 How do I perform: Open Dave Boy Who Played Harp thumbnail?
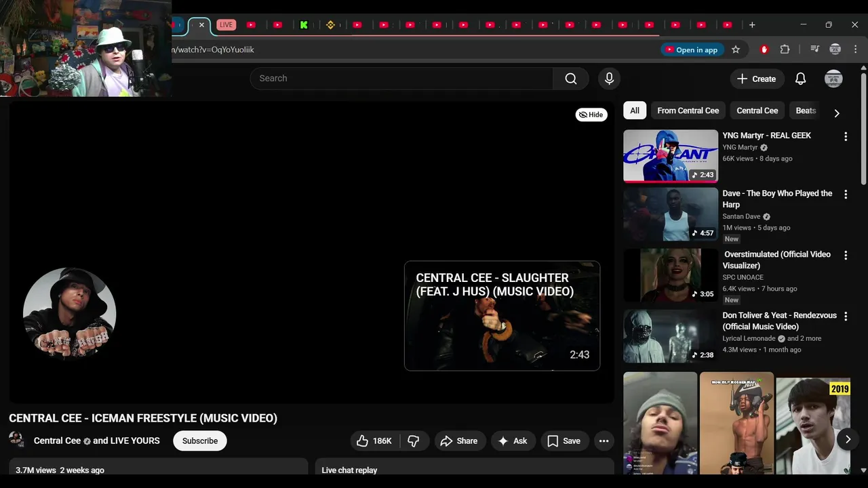671,214
